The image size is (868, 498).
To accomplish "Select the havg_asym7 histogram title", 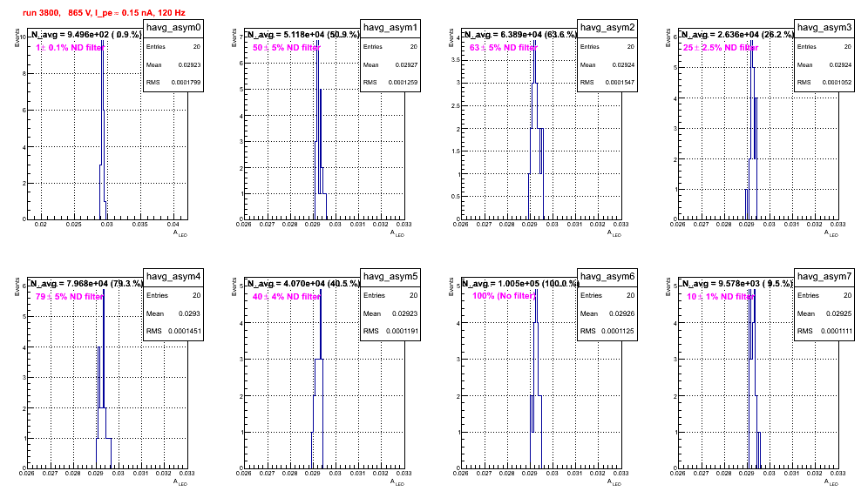I will (824, 276).
